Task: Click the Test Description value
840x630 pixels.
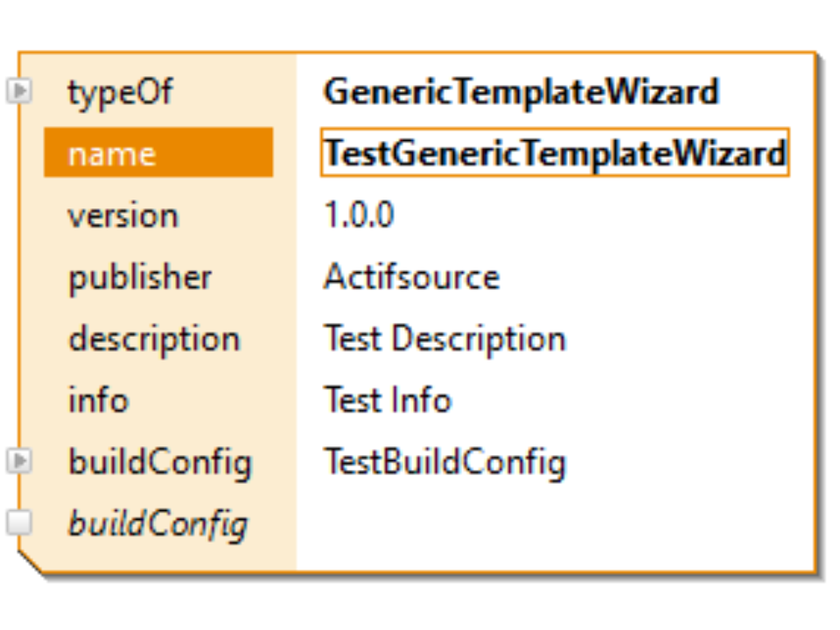Action: pyautogui.click(x=444, y=339)
